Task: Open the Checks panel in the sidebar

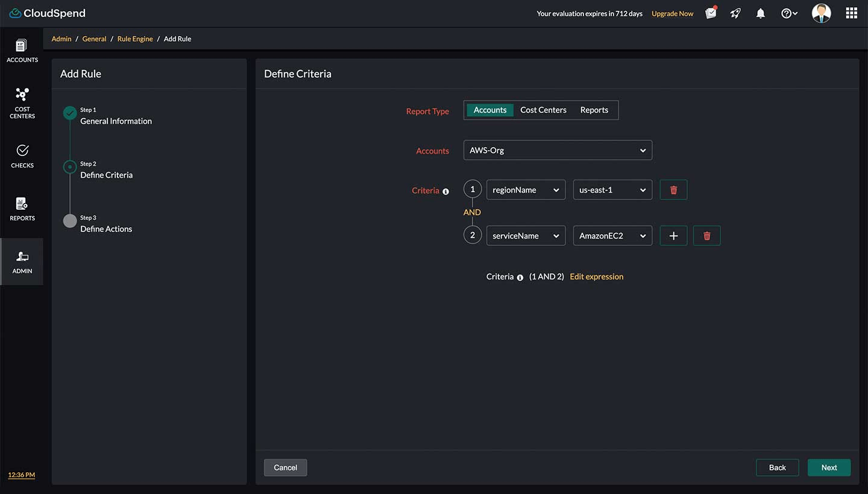Action: [x=22, y=157]
